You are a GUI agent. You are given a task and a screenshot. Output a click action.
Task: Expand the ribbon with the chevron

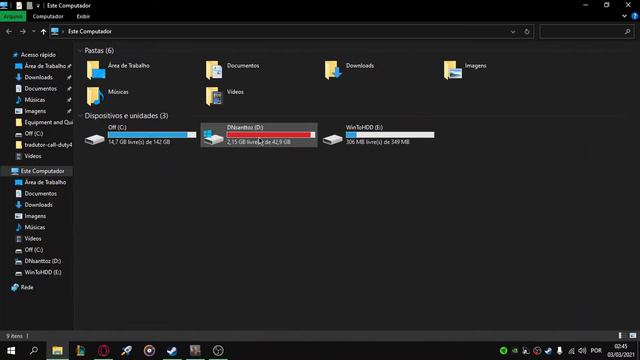tap(624, 16)
